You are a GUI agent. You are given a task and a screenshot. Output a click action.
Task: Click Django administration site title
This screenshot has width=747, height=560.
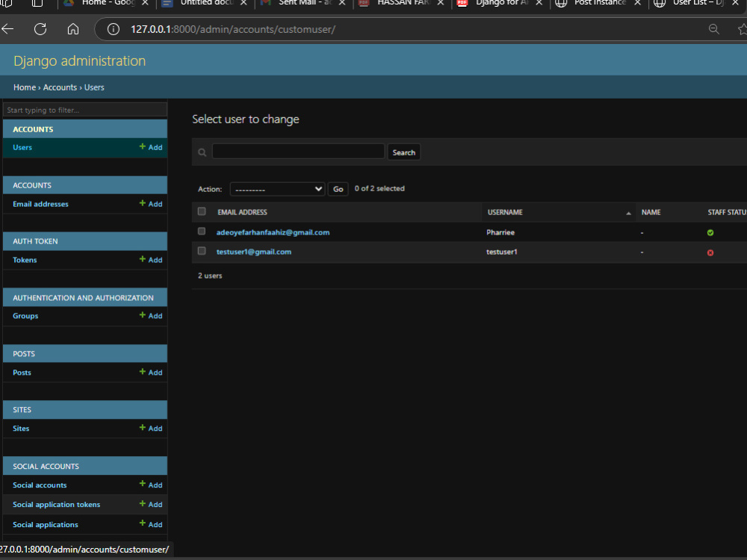tap(80, 60)
